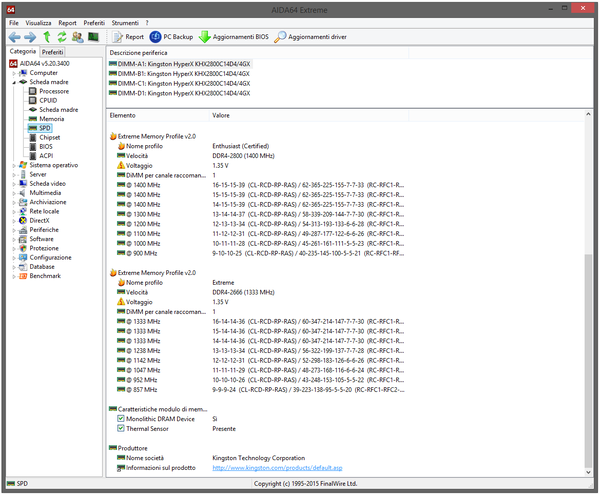Click the scrollbar up arrow

point(588,114)
